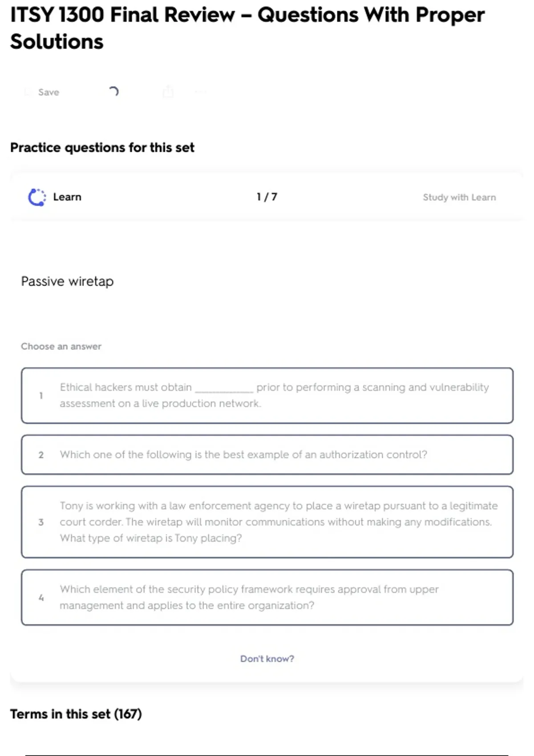Click the Save button
The width and height of the screenshot is (534, 756).
tap(48, 92)
